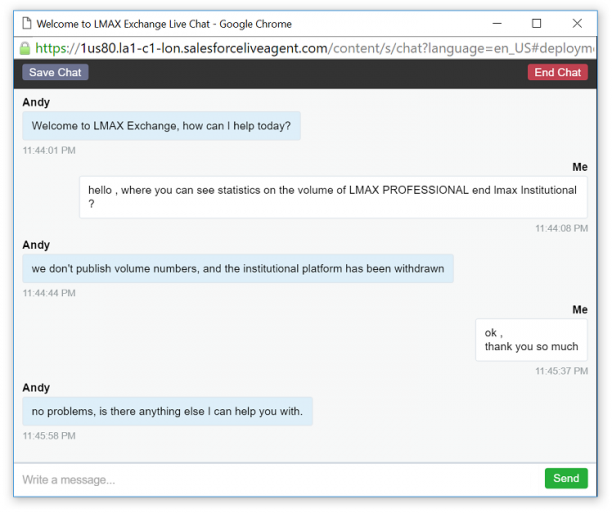This screenshot has height=513, width=612.
Task: Click the page document icon in title bar
Action: click(x=27, y=23)
